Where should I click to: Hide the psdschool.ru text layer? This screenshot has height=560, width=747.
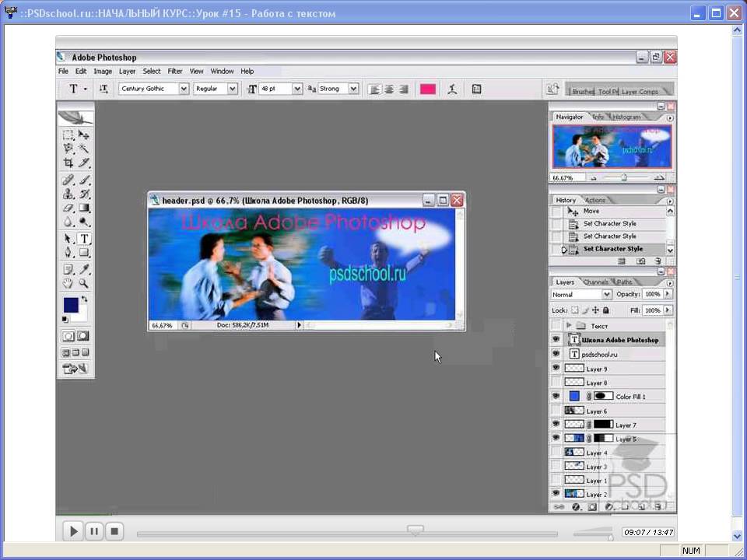(x=556, y=354)
